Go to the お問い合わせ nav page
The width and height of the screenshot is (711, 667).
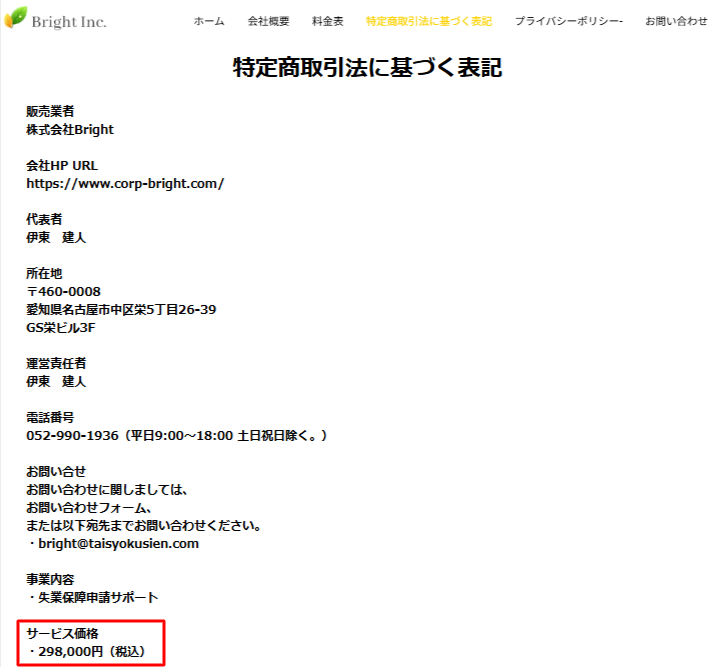point(677,21)
